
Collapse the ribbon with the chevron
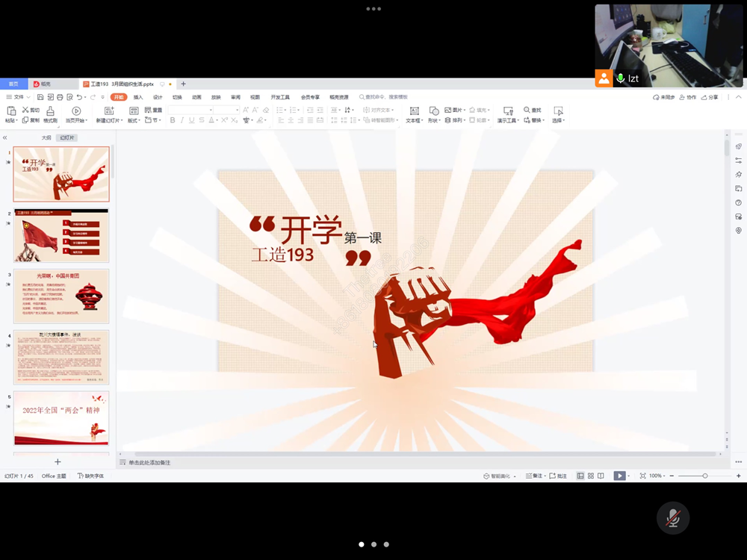click(739, 97)
